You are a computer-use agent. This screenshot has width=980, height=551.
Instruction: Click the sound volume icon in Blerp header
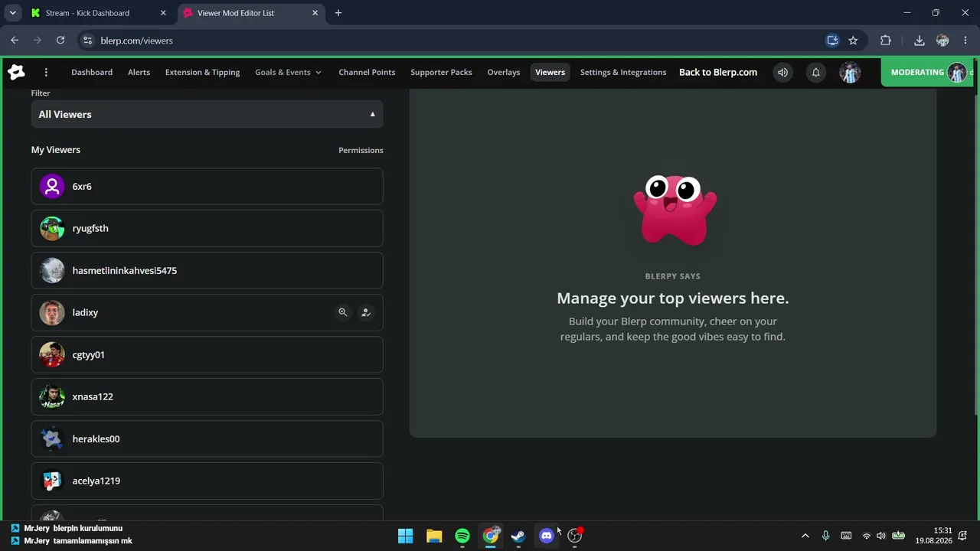[x=782, y=73]
